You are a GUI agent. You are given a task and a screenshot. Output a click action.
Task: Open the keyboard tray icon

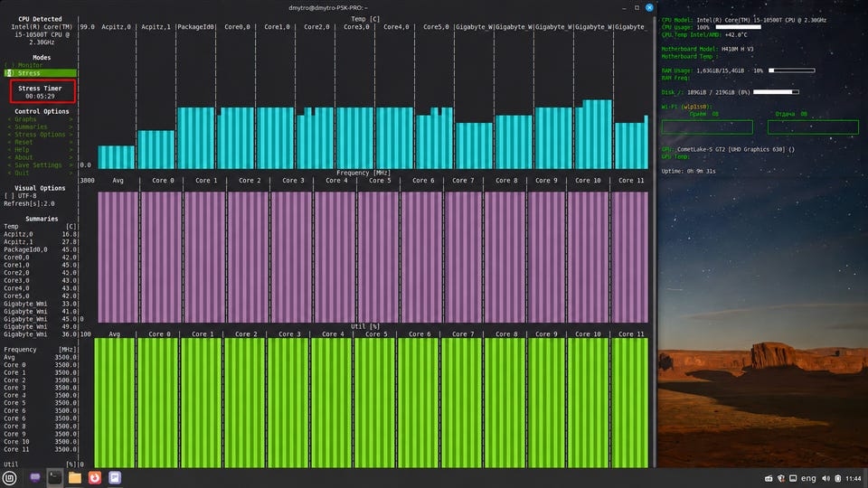click(x=769, y=479)
